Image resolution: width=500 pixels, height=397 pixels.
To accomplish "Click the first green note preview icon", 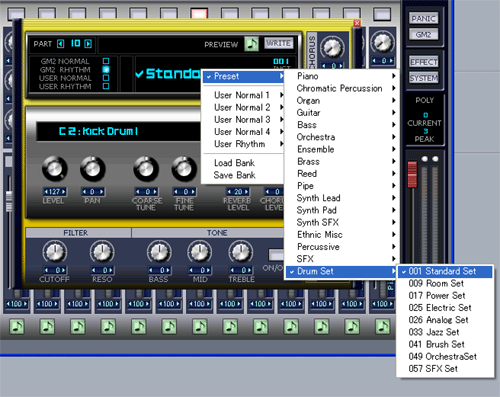I will click(17, 326).
